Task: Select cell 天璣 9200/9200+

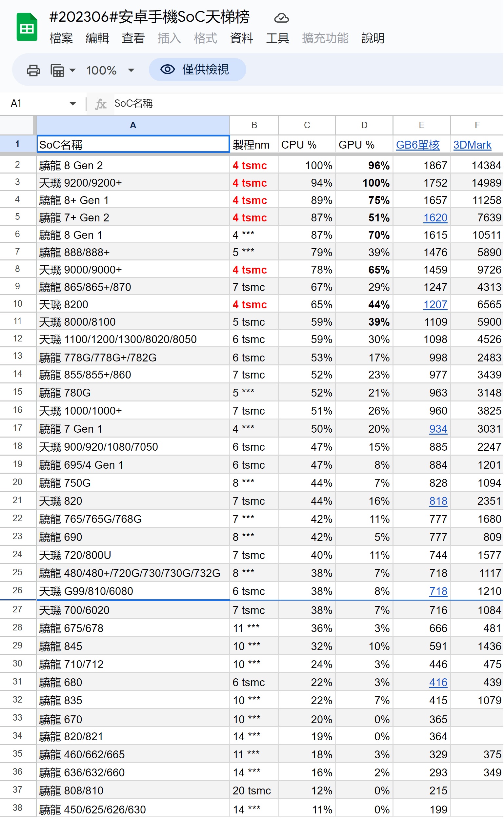Action: coord(133,183)
